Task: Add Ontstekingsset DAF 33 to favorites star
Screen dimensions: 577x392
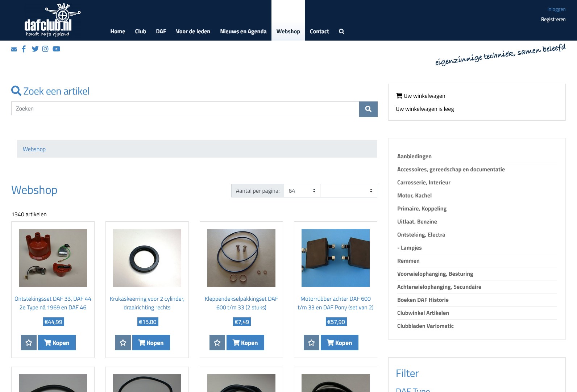Action: tap(29, 343)
